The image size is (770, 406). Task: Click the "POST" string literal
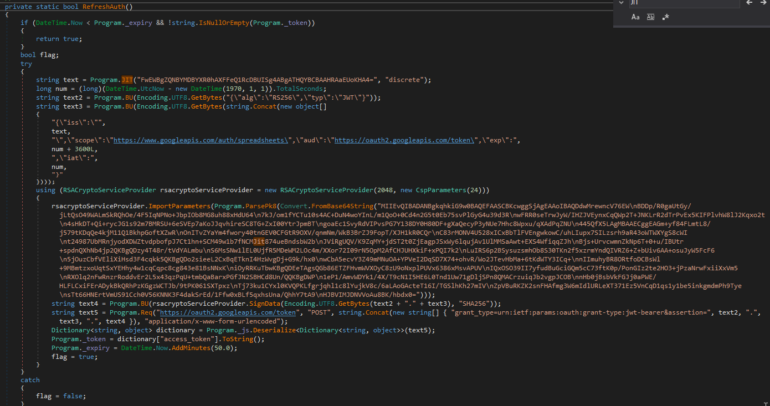pos(319,312)
